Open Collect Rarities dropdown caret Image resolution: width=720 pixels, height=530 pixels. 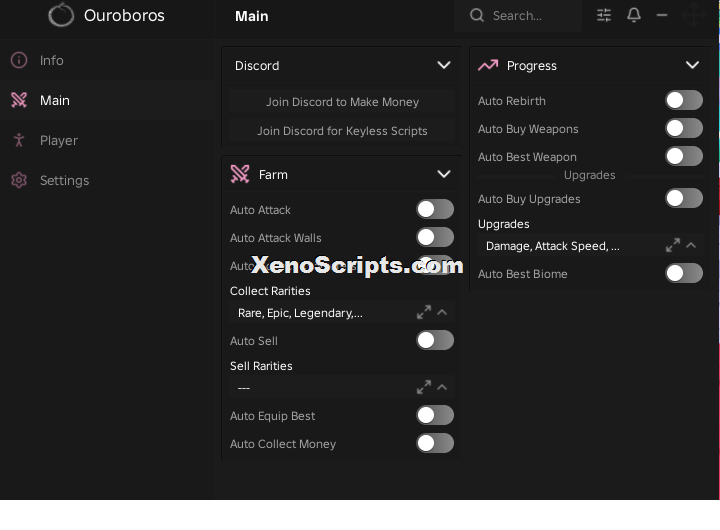442,312
